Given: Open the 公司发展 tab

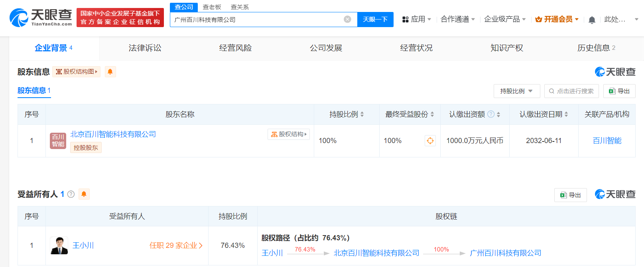Looking at the screenshot, I should coord(326,48).
